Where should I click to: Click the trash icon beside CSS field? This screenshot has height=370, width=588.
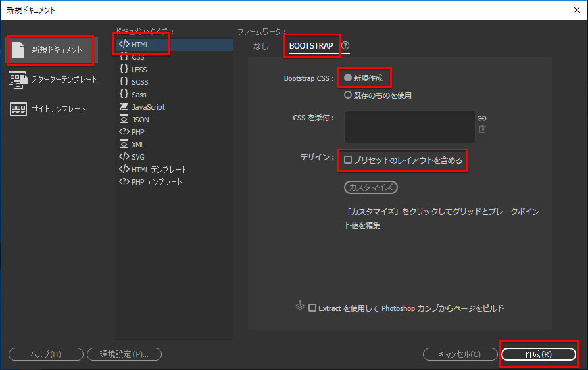[482, 129]
